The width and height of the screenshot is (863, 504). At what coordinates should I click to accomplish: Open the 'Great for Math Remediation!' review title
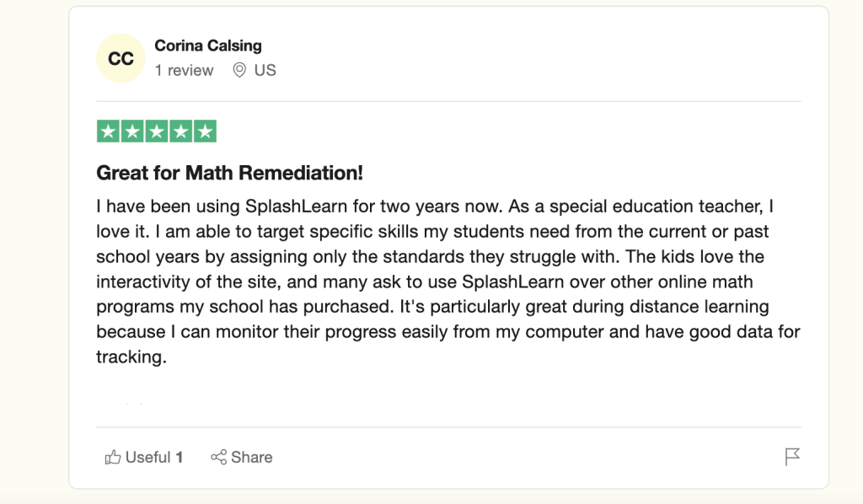coord(229,174)
